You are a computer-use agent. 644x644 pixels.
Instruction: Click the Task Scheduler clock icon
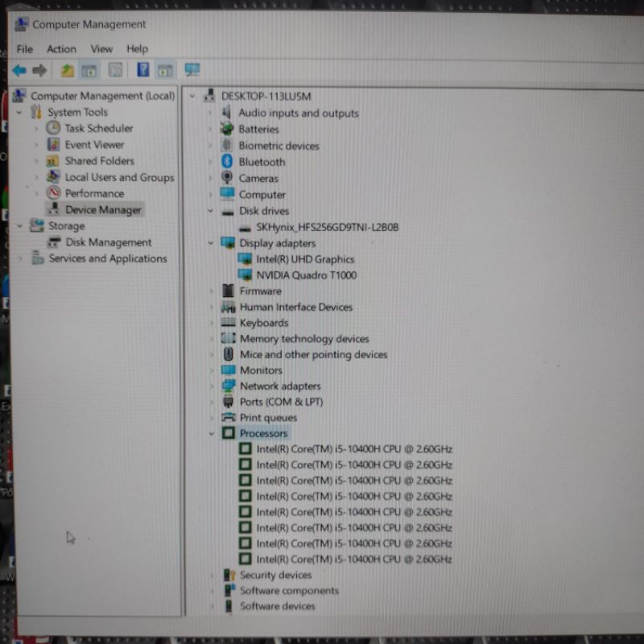click(53, 128)
